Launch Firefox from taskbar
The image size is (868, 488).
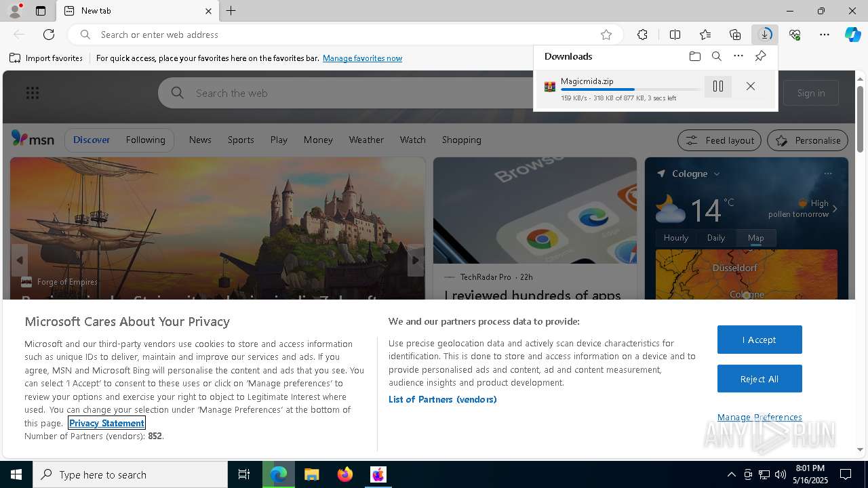click(345, 474)
